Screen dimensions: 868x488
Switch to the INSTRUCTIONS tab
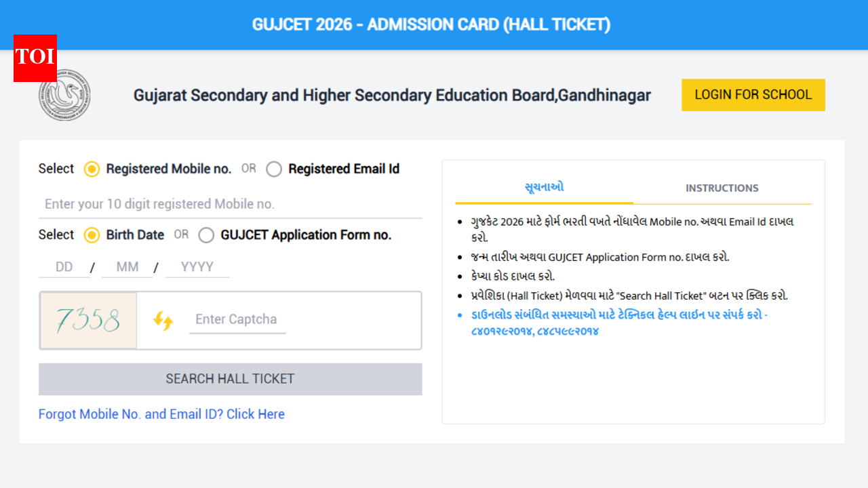click(722, 188)
